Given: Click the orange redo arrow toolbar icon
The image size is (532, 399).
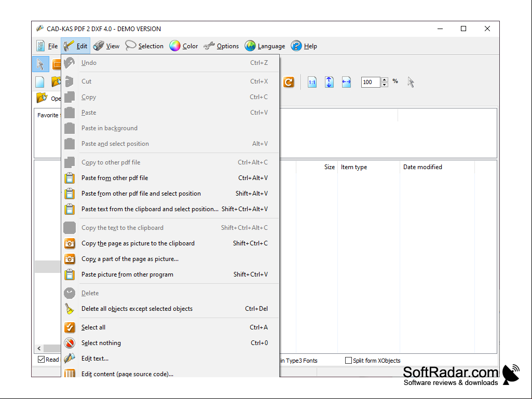Looking at the screenshot, I should pos(289,82).
